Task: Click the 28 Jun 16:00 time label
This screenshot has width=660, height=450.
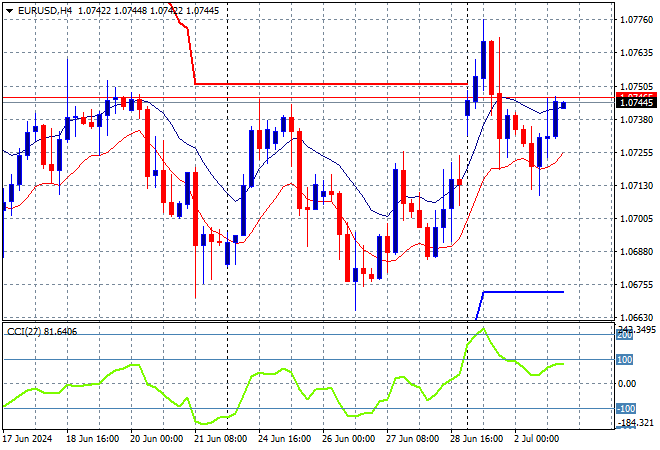Action: tap(476, 439)
